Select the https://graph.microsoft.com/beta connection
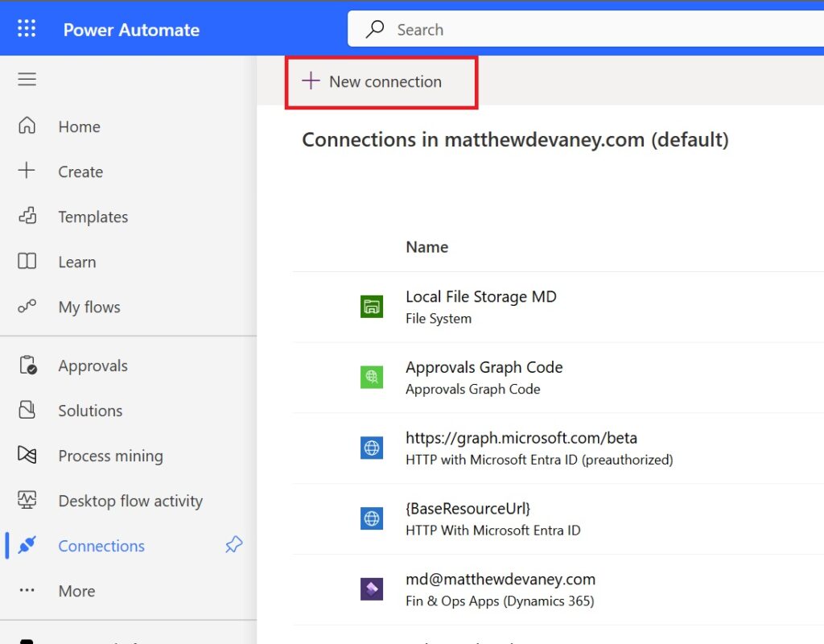The width and height of the screenshot is (824, 644). (x=521, y=438)
